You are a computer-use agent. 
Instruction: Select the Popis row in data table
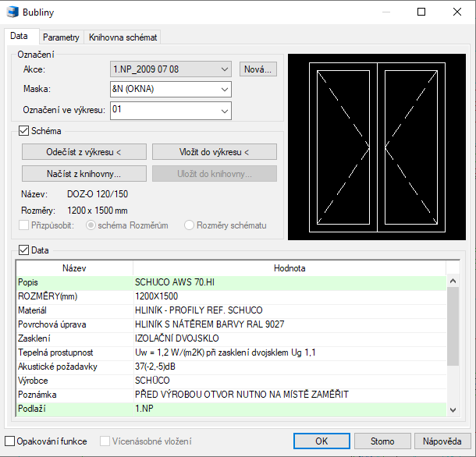[74, 282]
